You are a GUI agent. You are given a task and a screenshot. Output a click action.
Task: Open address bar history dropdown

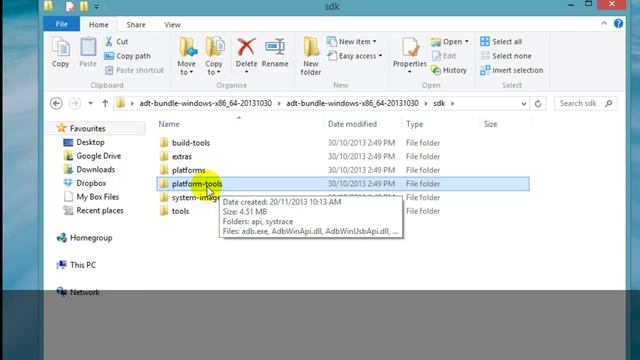tap(524, 104)
